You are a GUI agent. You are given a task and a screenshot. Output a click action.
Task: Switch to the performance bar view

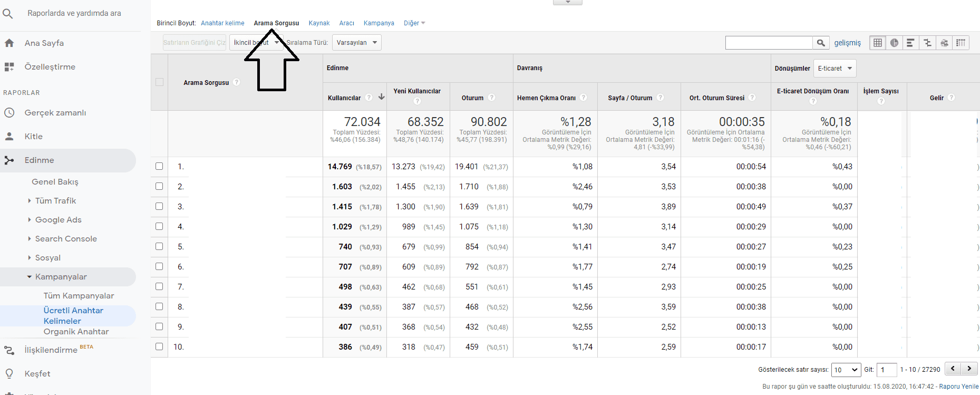pos(910,43)
